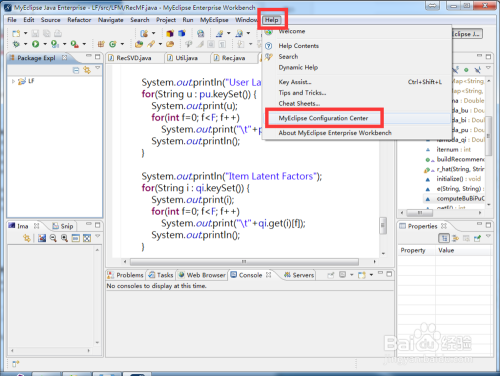Open the Servers tab
This screenshot has width=500, height=376.
(299, 275)
